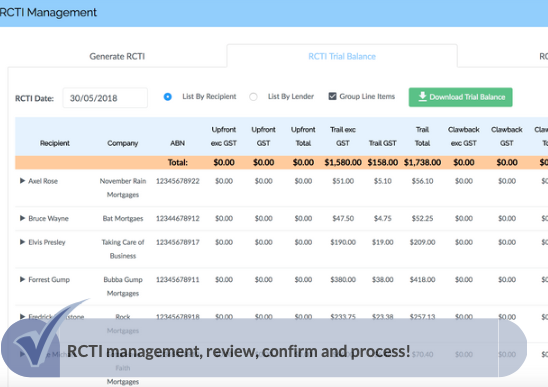This screenshot has width=548, height=387.
Task: Click the $4.75 trail GST amount
Action: tap(382, 218)
